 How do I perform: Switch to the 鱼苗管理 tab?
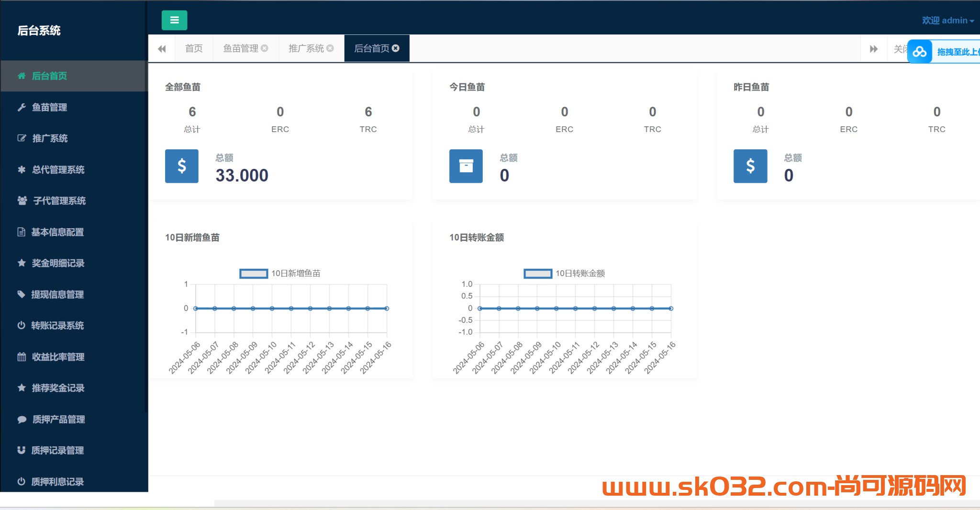click(245, 48)
